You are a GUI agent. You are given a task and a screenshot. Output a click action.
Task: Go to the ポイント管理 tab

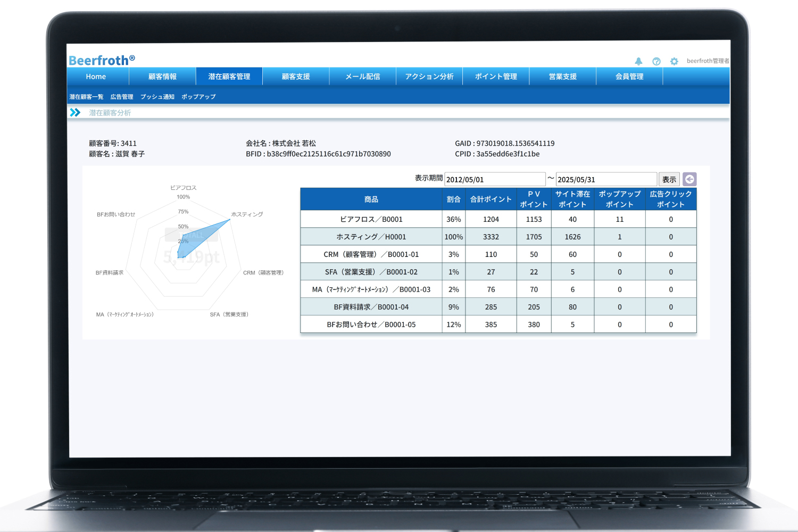496,77
